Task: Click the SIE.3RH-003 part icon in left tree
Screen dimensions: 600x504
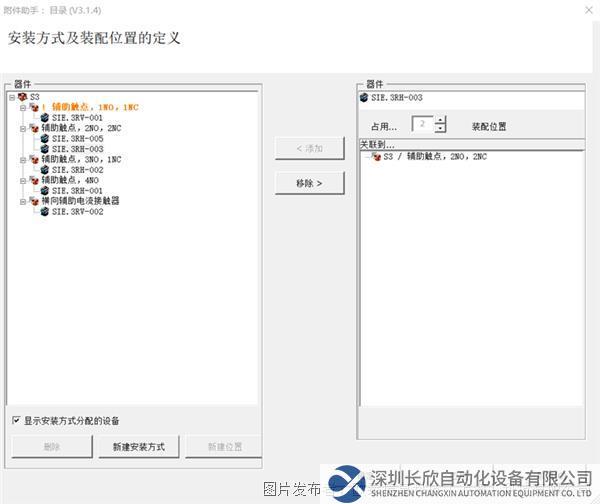Action: pos(44,149)
